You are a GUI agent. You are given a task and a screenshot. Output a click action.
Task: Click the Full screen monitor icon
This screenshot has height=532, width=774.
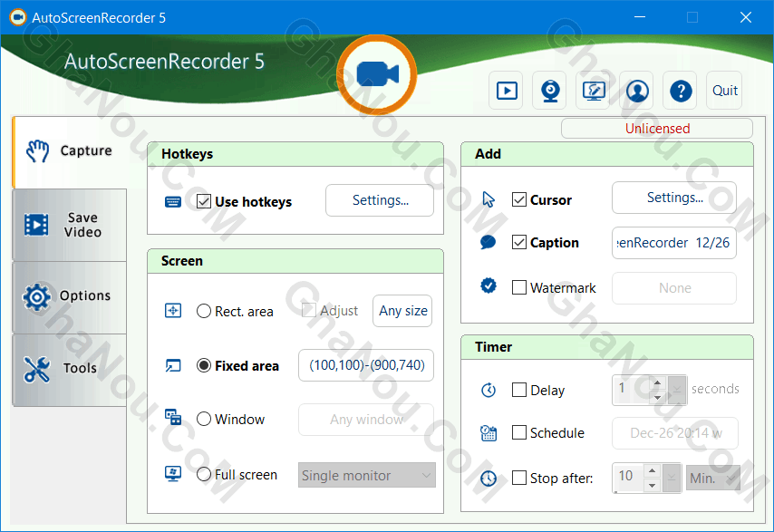[173, 474]
